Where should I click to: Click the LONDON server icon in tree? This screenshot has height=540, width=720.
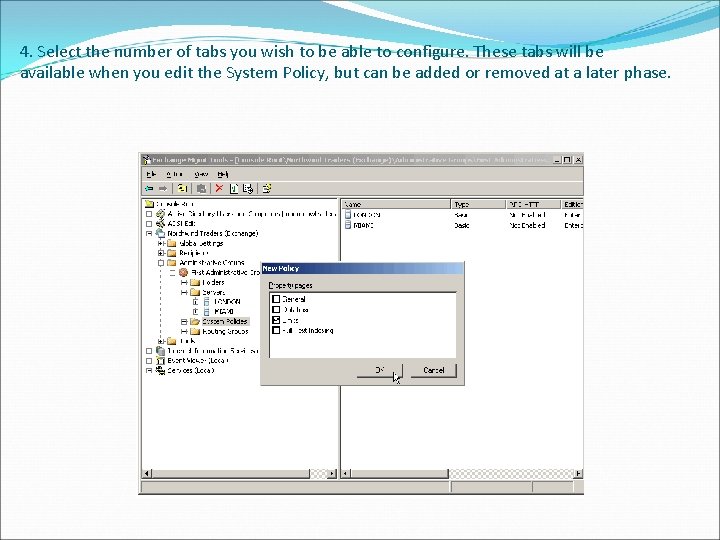(x=207, y=302)
